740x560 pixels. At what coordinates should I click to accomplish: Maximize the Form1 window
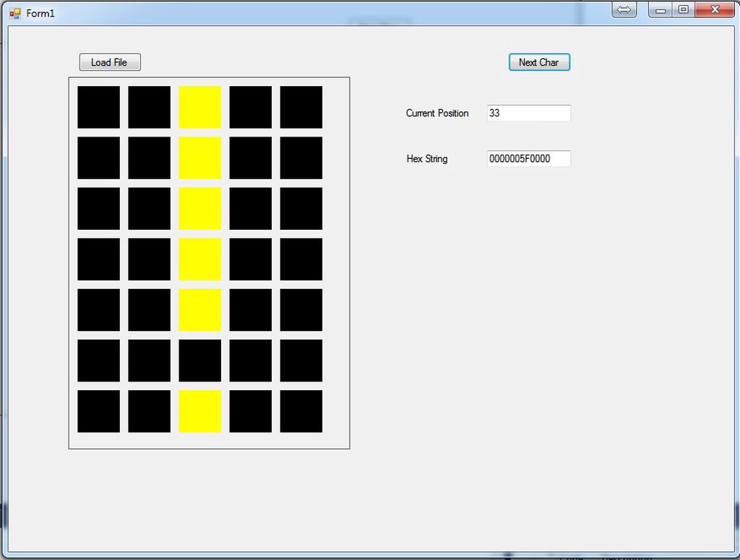(x=683, y=9)
